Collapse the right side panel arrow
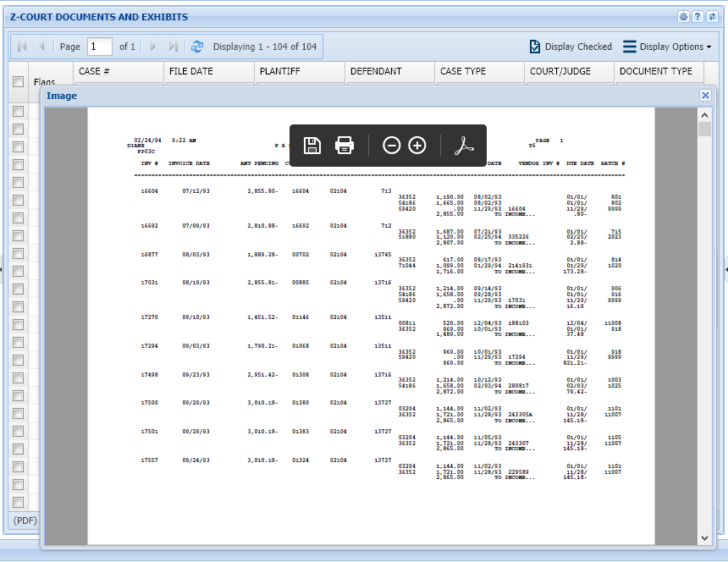The width and height of the screenshot is (728, 562). click(x=725, y=269)
